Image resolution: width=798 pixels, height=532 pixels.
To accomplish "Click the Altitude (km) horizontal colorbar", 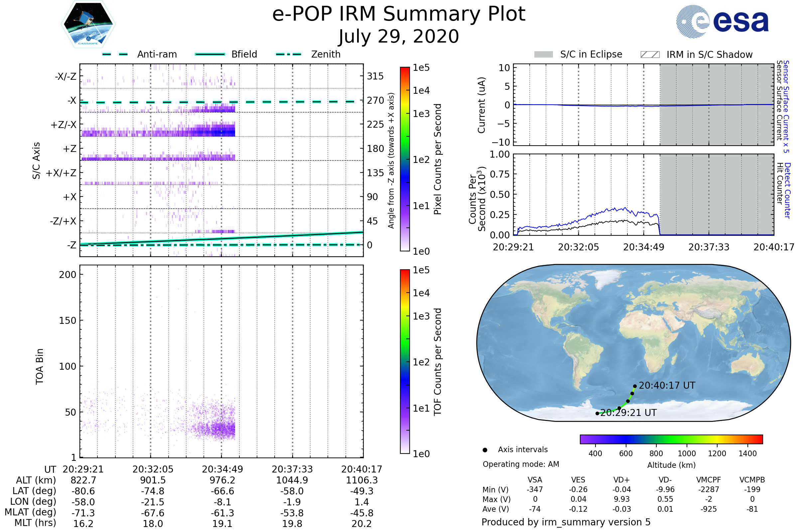I will (671, 439).
